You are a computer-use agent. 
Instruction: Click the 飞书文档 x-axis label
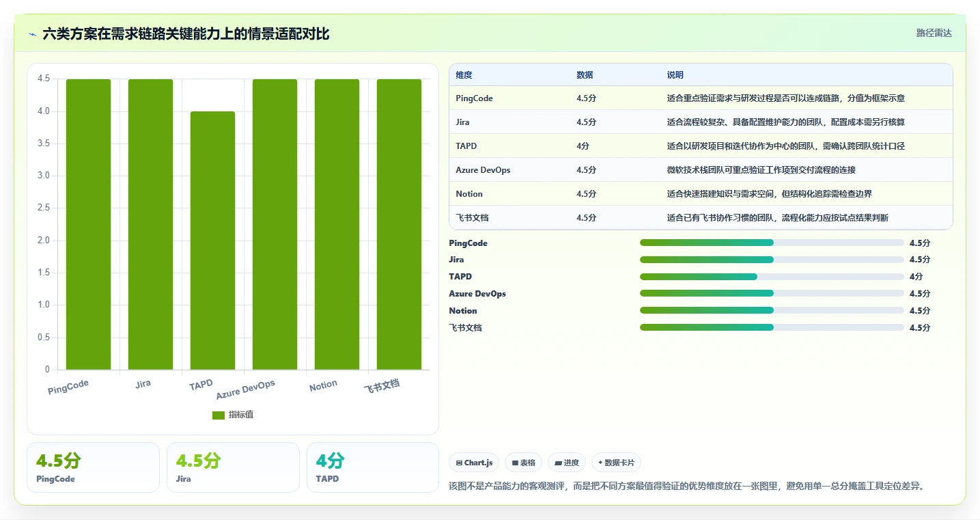tap(382, 386)
